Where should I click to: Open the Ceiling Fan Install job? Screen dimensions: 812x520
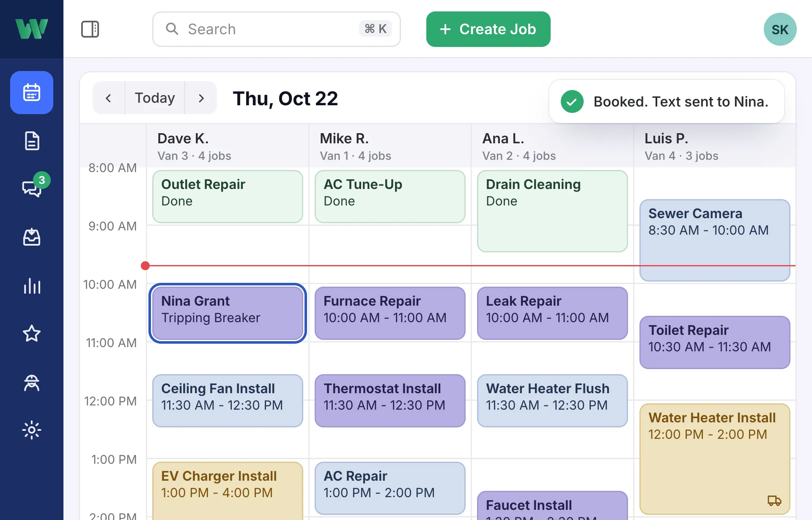(x=228, y=401)
